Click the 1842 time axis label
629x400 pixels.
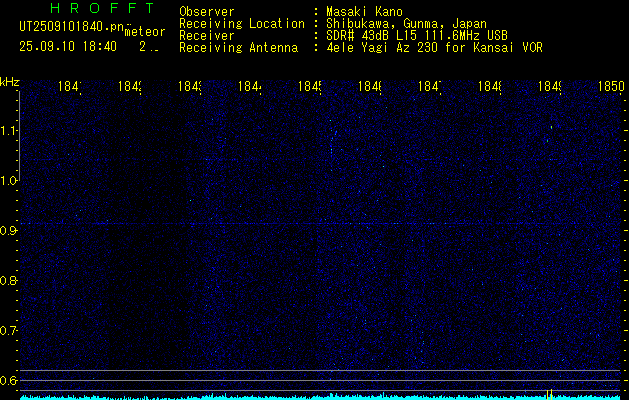[x=130, y=86]
